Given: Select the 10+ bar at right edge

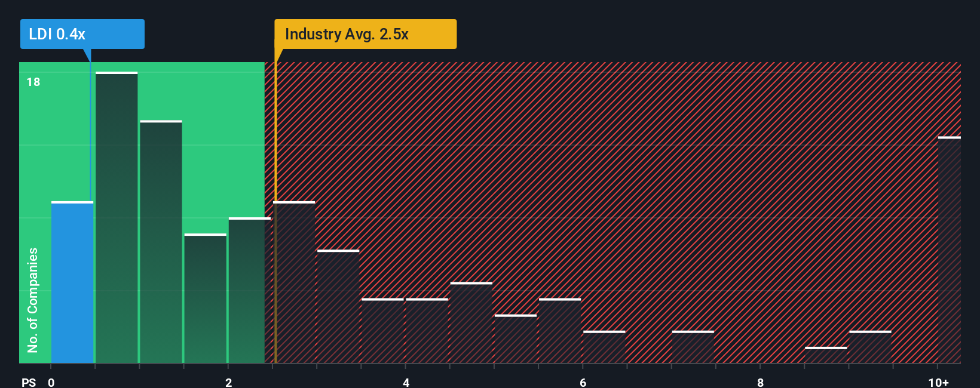Looking at the screenshot, I should (949, 250).
